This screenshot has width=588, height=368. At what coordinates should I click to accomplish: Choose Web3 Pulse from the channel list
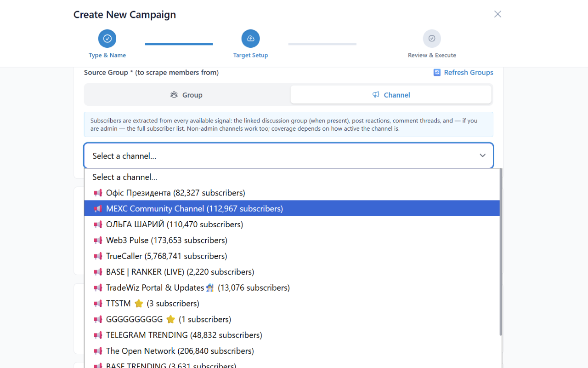pos(166,241)
